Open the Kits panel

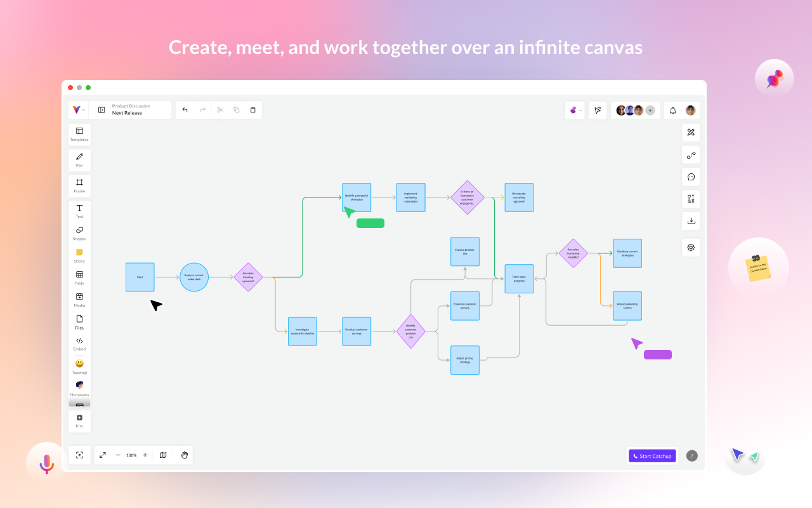tap(79, 421)
